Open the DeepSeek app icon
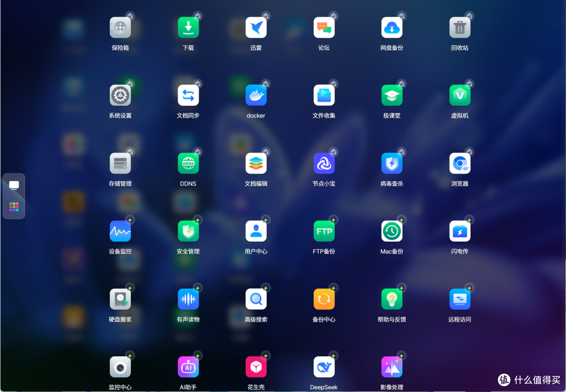The width and height of the screenshot is (566, 392). (324, 367)
